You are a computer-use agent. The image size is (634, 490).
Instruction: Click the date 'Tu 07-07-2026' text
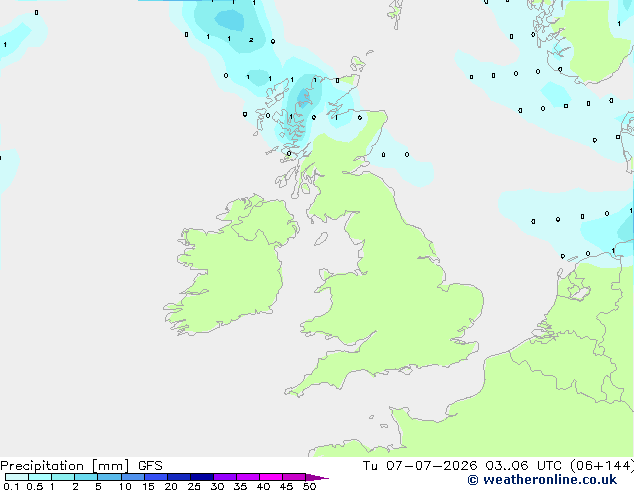(420, 466)
